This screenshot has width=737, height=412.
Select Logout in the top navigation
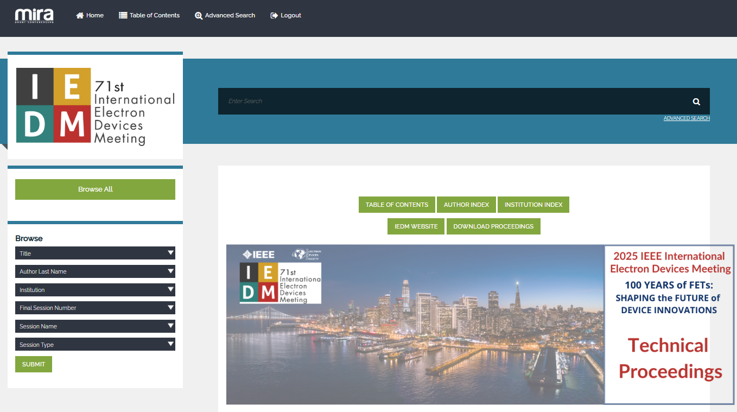(285, 16)
